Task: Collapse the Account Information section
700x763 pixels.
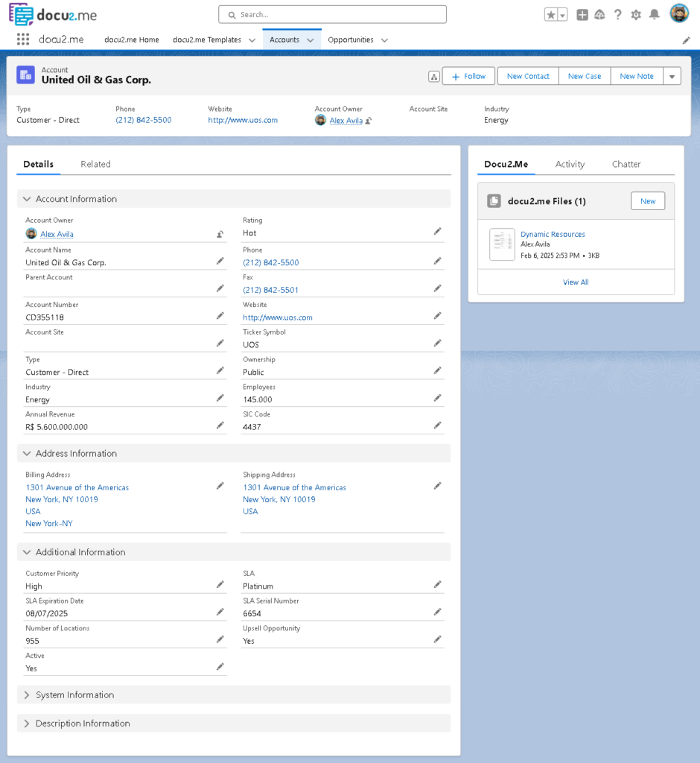Action: click(x=27, y=199)
